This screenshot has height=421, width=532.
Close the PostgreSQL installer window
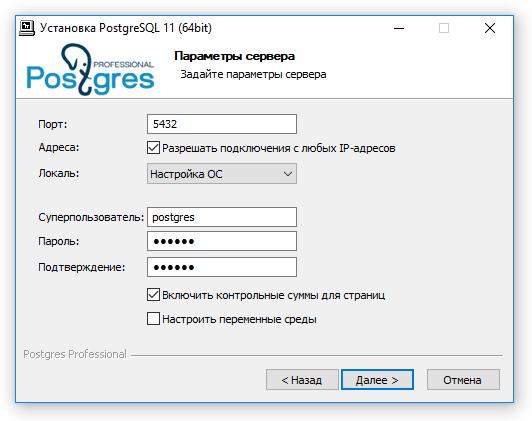[x=490, y=28]
